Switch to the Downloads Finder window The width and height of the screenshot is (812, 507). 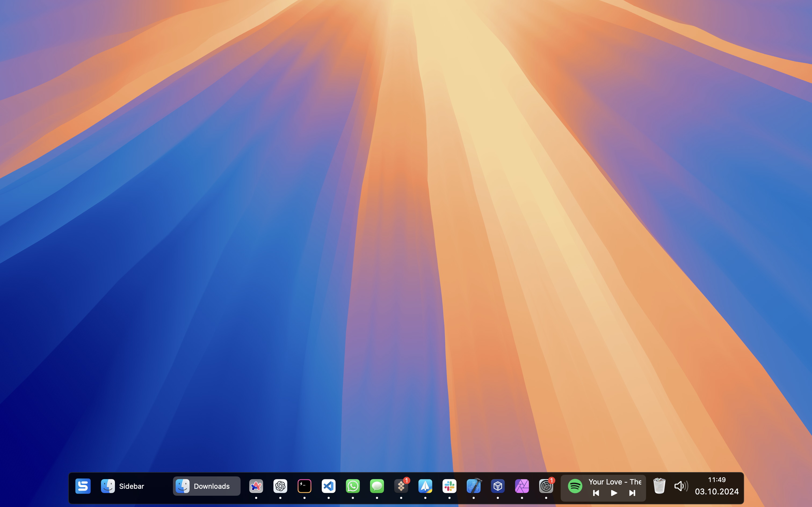click(206, 486)
